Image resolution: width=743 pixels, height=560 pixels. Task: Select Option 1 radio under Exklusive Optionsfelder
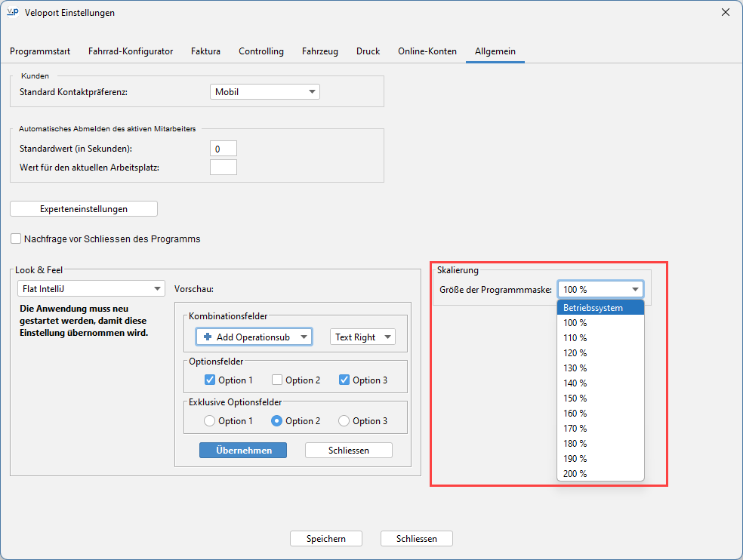[x=209, y=420]
